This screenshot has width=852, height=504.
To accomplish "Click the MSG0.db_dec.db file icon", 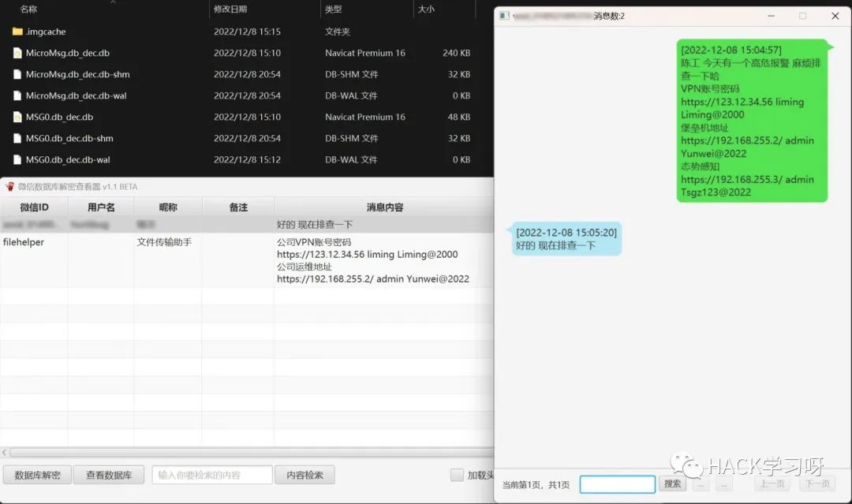I will tap(17, 117).
